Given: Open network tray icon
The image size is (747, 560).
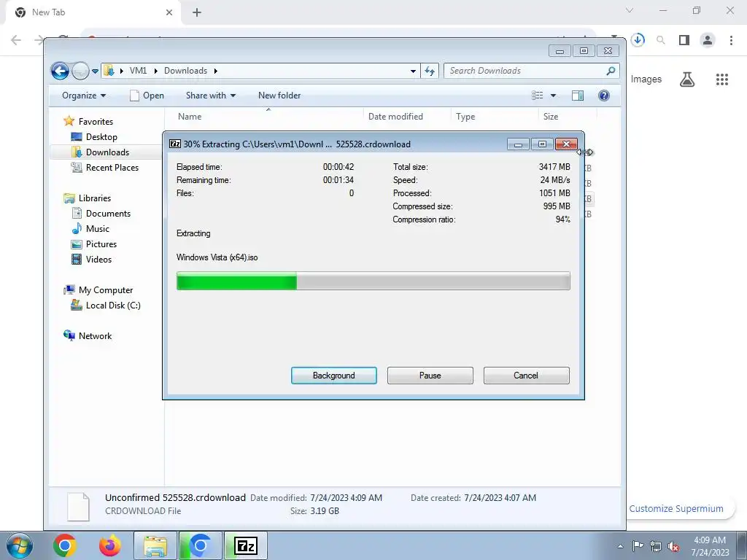Looking at the screenshot, I should tap(656, 546).
